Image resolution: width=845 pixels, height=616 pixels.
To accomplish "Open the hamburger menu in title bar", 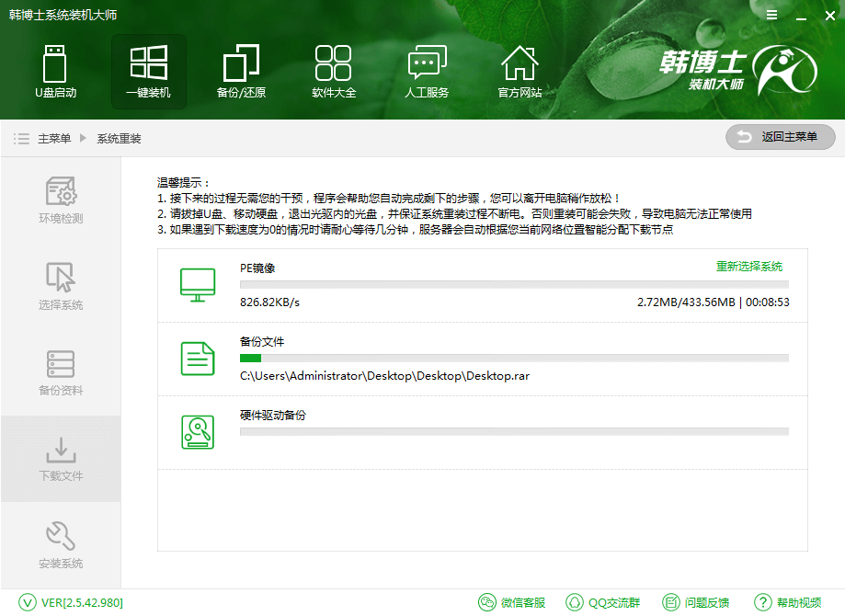I will coord(771,15).
